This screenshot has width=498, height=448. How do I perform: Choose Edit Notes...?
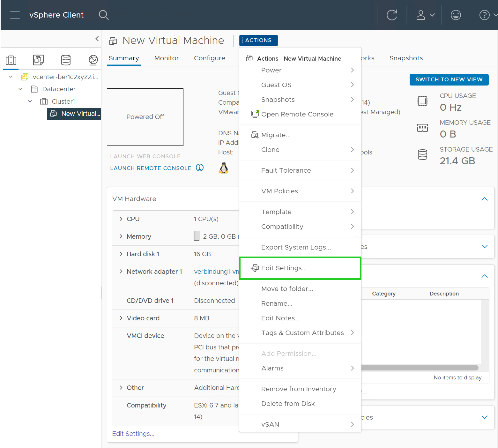point(300,318)
